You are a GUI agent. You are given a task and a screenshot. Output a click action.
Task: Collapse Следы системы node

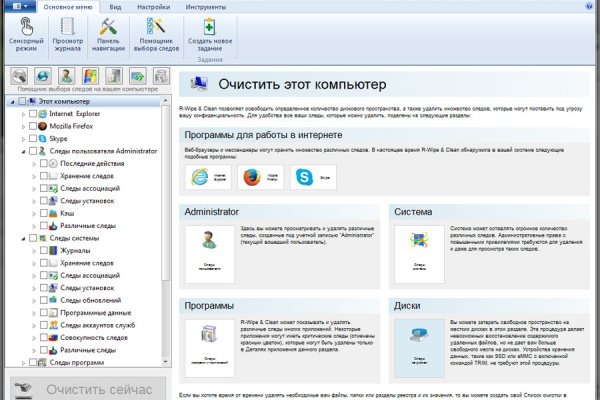tap(23, 239)
